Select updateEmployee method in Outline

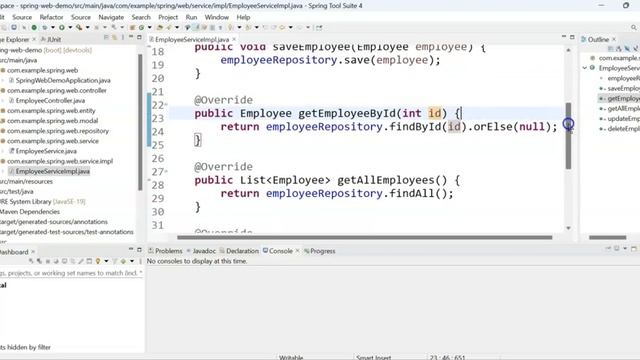620,118
